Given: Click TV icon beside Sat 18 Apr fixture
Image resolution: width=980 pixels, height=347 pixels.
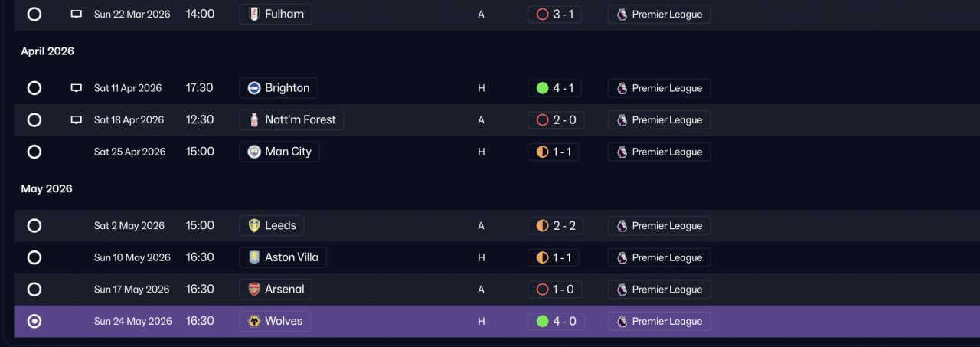Looking at the screenshot, I should [76, 120].
